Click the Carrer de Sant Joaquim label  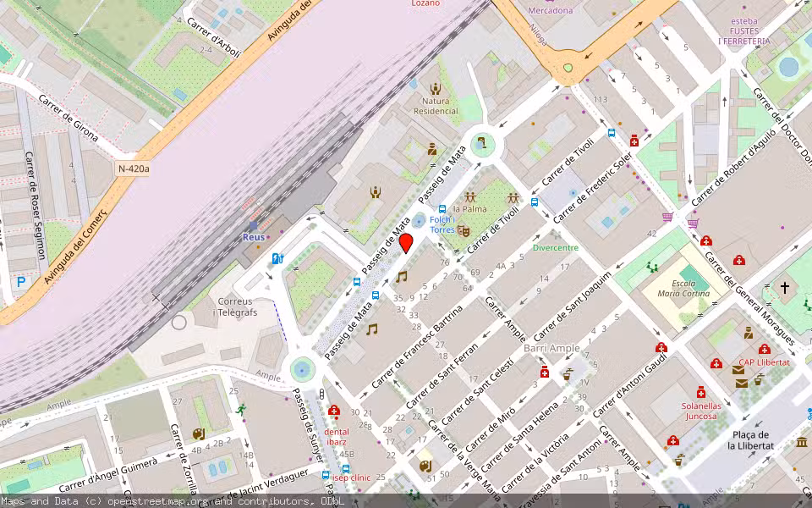[x=573, y=306]
